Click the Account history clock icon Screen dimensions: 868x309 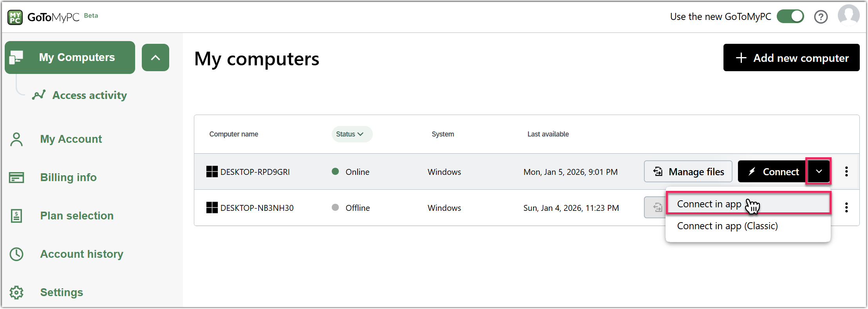point(16,254)
